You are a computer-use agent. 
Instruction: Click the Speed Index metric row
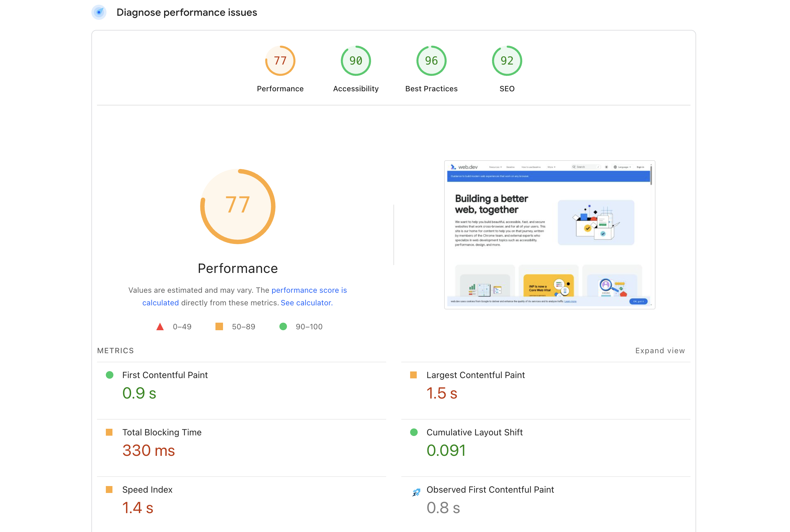click(x=147, y=490)
